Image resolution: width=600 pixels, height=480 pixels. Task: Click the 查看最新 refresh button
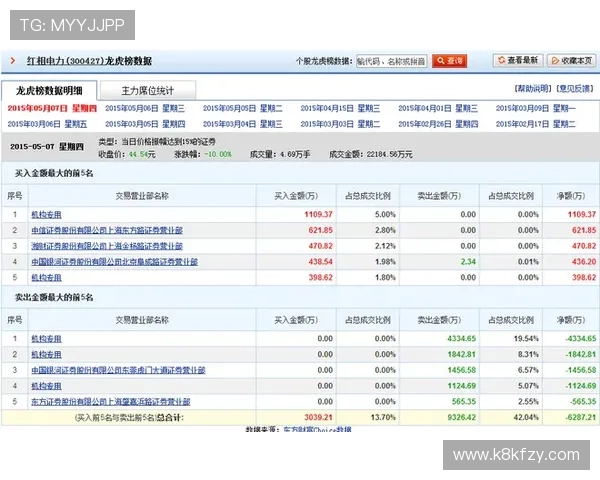[x=518, y=60]
